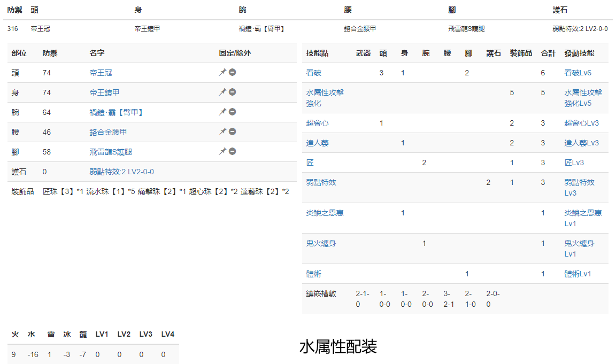The image size is (616, 364).
Task: Open the 水屬性攻擊強化 skill link
Action: [x=325, y=98]
